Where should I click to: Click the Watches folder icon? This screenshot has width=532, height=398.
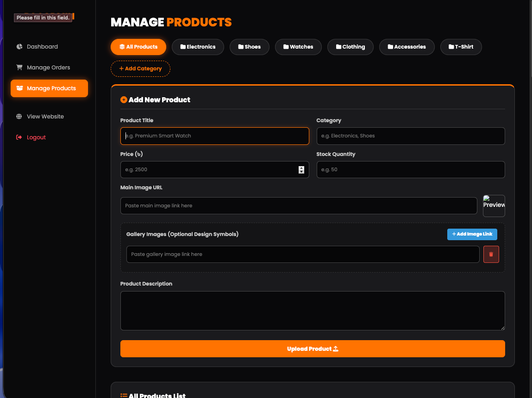[x=286, y=47]
